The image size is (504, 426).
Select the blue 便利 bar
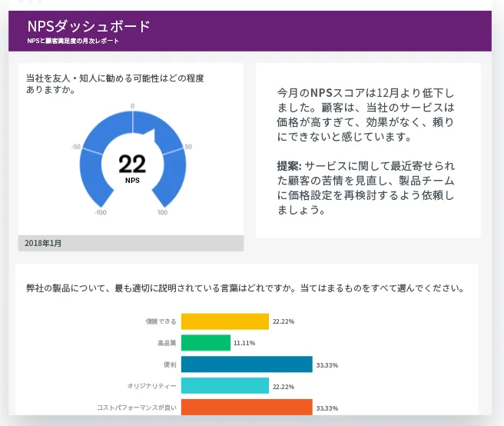coord(246,364)
